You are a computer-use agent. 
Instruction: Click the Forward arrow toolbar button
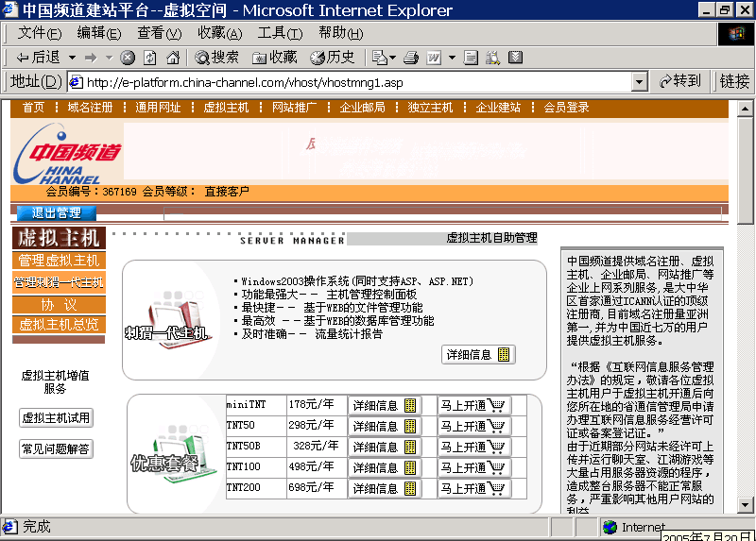click(x=91, y=58)
